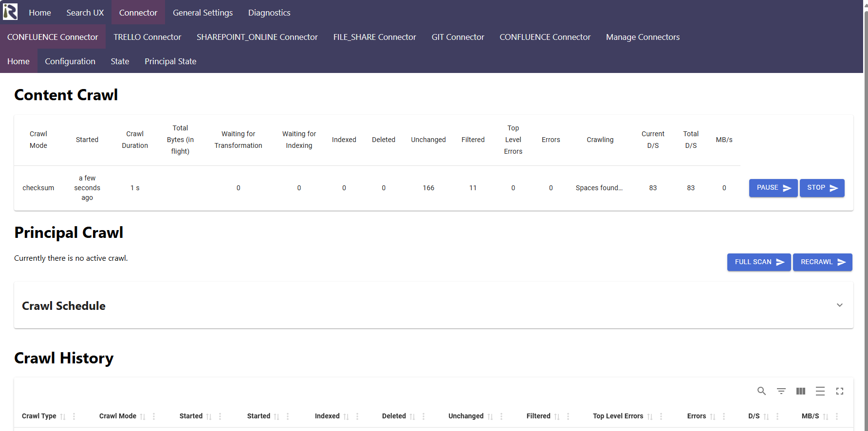Click 'Spaces found...' crawling status cell
The height and width of the screenshot is (431, 868).
pos(599,188)
